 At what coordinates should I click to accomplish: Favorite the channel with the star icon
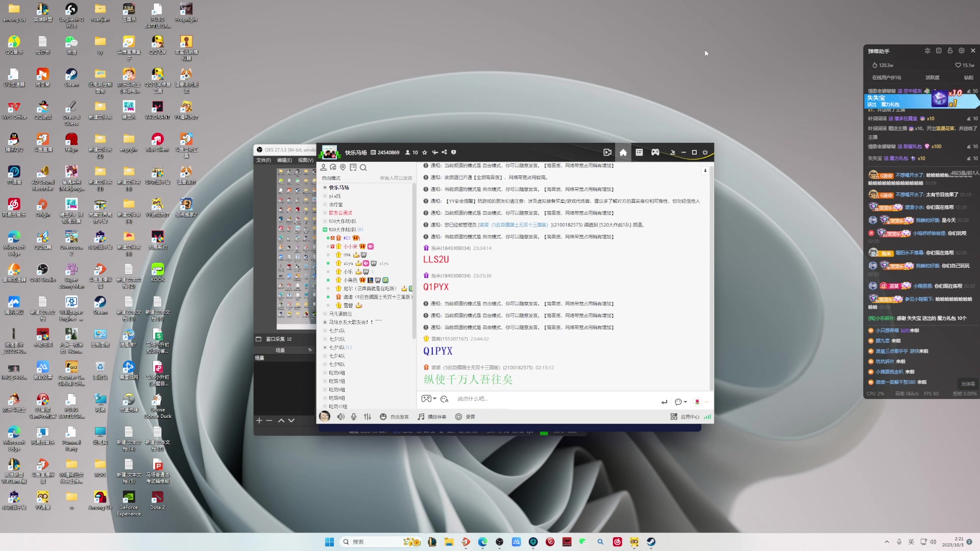(x=425, y=152)
